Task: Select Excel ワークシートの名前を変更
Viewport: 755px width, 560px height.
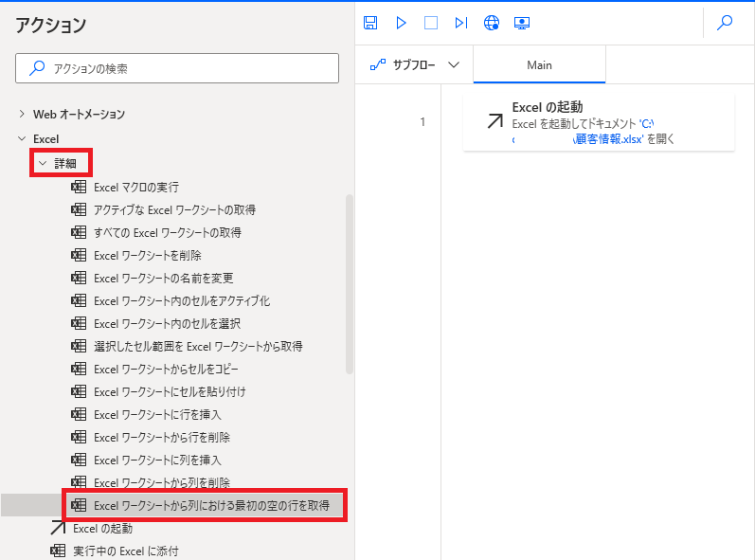Action: tap(163, 278)
